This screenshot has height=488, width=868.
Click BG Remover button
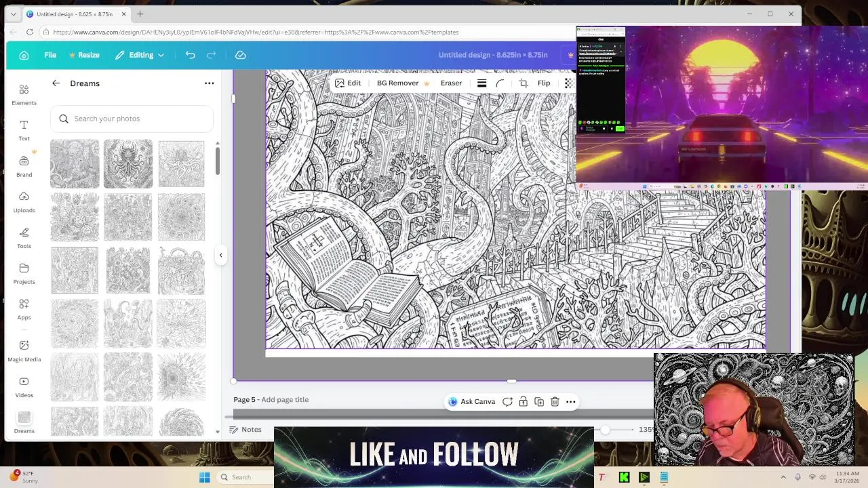pyautogui.click(x=403, y=83)
